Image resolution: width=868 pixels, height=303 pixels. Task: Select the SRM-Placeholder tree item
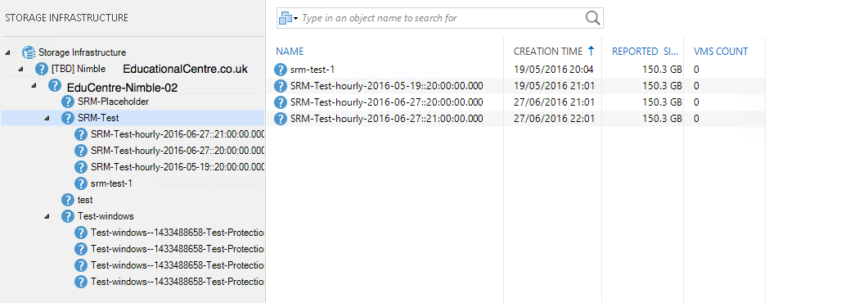113,102
